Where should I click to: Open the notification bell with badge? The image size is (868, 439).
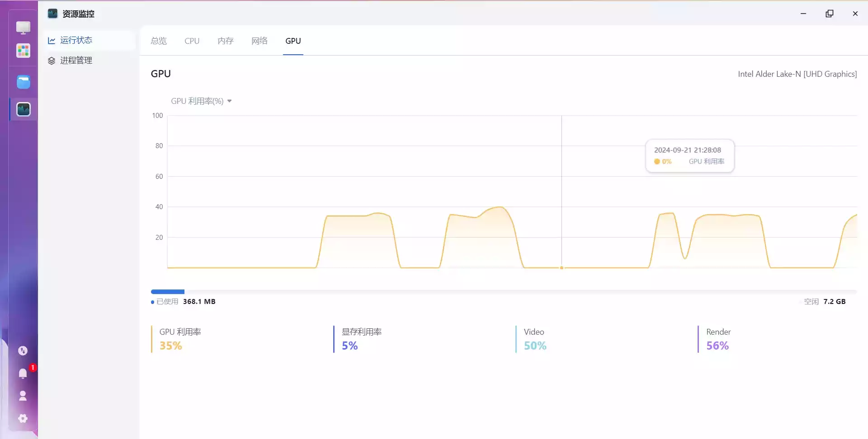tap(23, 373)
